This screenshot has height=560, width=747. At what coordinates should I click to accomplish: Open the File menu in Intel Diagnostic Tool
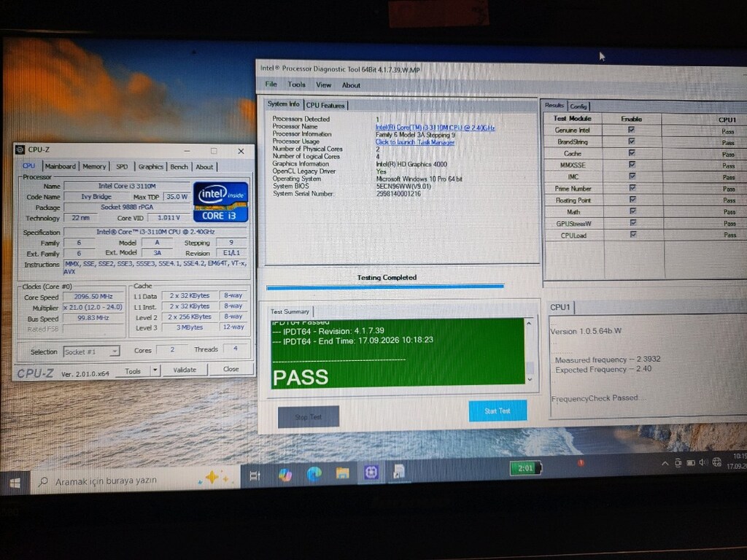click(271, 85)
